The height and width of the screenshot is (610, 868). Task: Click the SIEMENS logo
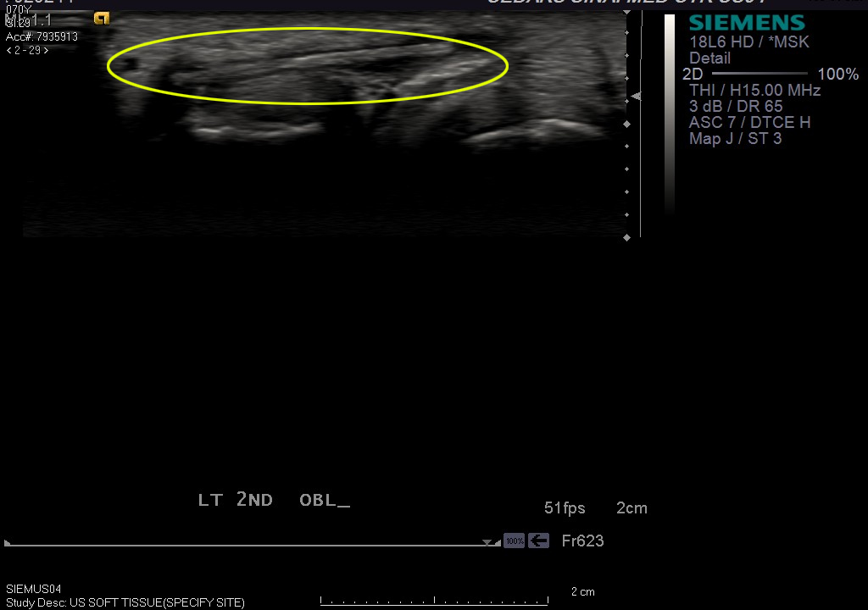coord(747,22)
